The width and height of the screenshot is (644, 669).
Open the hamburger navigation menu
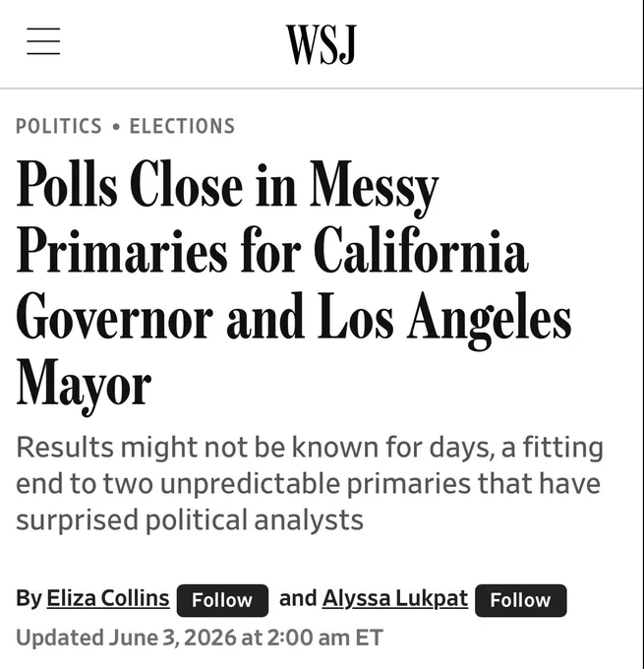pos(43,41)
